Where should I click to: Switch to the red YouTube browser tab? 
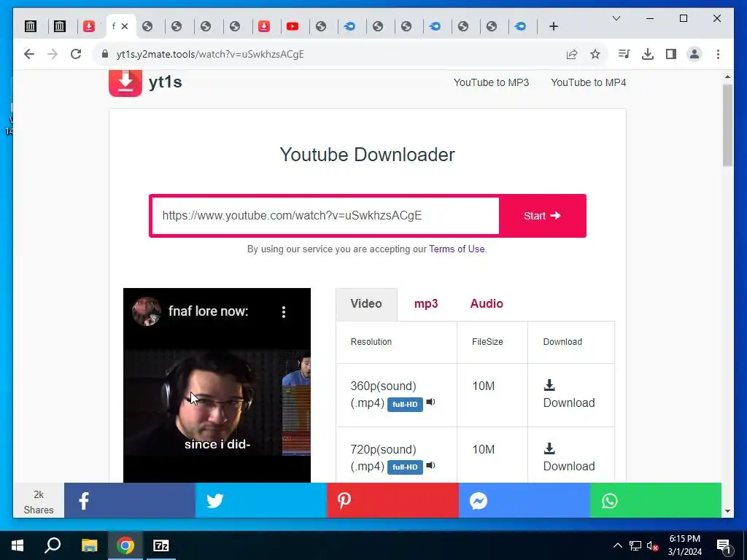coord(293,26)
